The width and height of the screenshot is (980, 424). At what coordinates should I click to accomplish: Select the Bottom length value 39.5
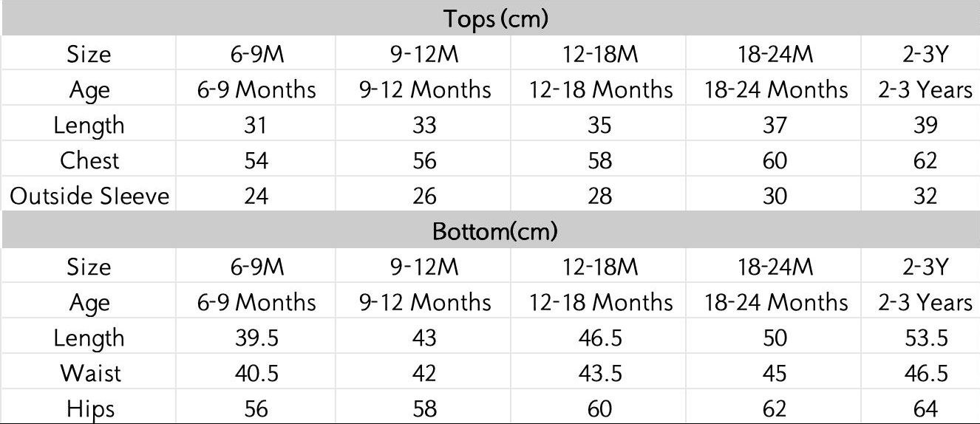pos(256,338)
